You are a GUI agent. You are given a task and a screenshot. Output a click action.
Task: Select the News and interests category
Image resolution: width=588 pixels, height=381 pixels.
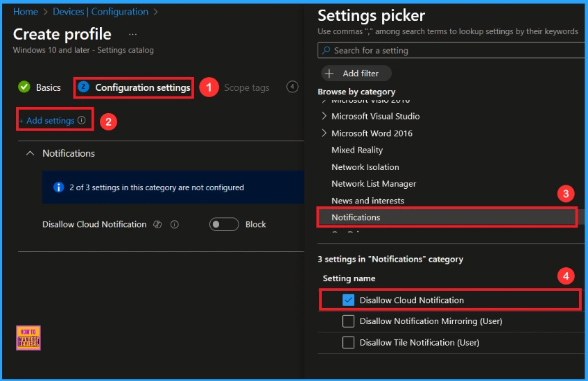point(368,201)
